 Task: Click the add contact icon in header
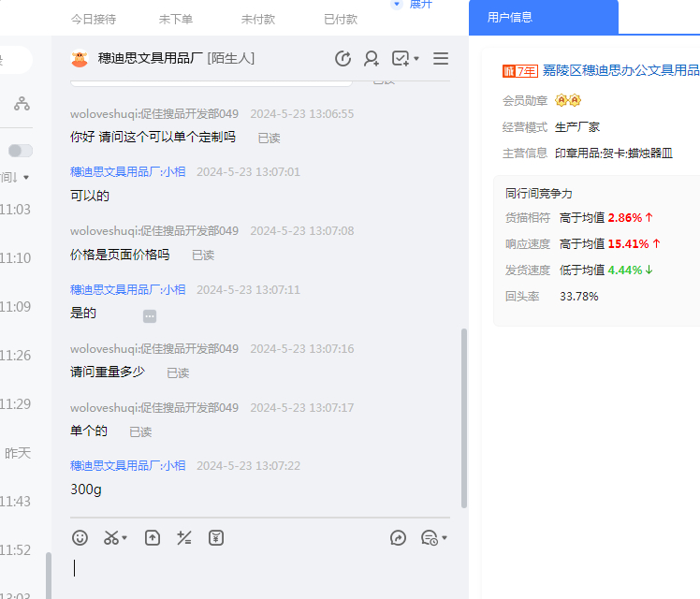click(372, 59)
